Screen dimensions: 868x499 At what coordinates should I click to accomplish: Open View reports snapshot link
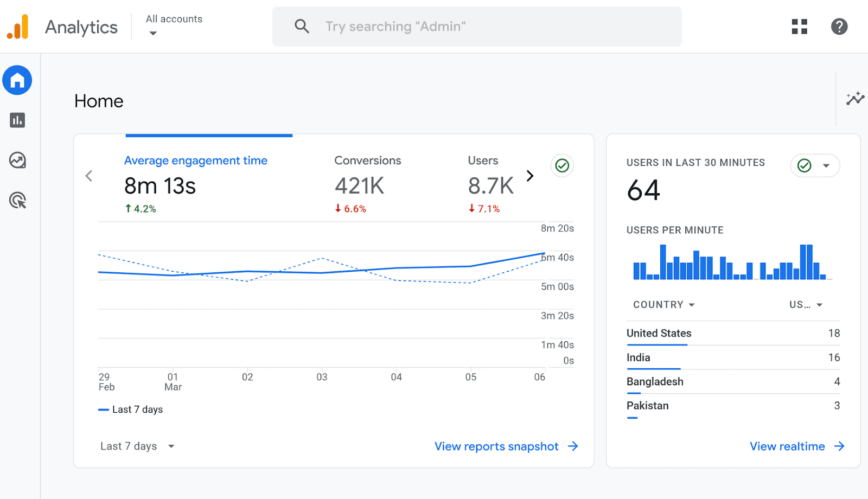(495, 446)
